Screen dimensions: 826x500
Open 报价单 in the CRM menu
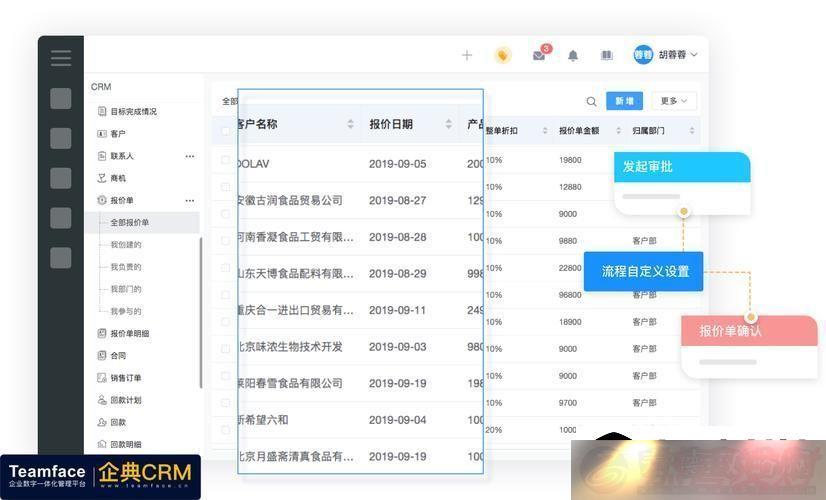coord(122,200)
